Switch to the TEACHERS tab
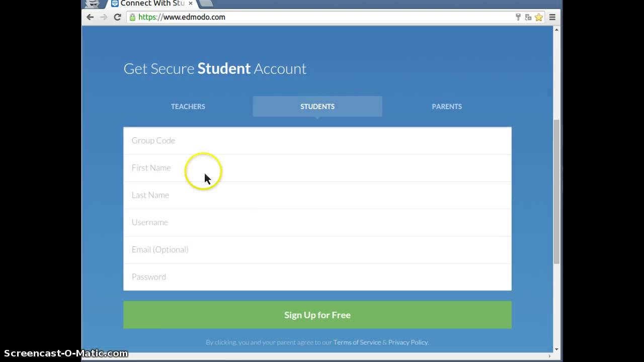Viewport: 644px width, 362px height. click(x=188, y=107)
